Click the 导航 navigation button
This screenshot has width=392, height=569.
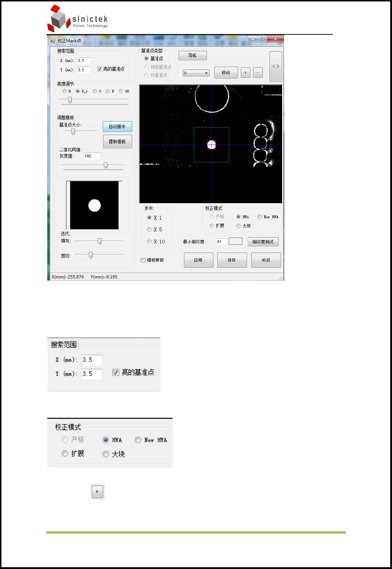click(193, 56)
